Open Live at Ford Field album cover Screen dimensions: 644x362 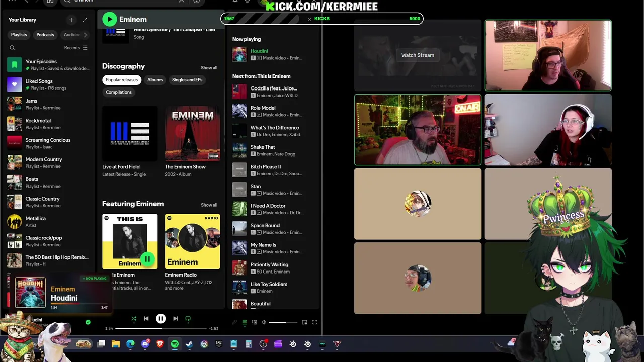click(x=130, y=133)
